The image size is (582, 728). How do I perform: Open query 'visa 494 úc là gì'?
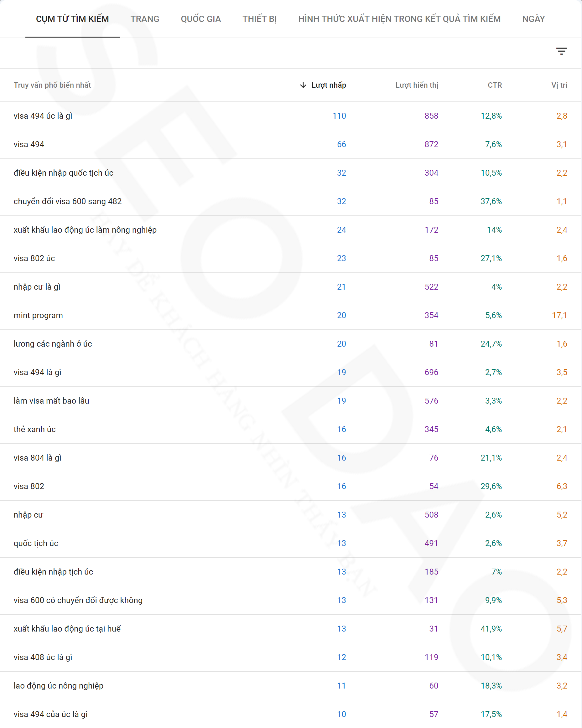pos(43,116)
